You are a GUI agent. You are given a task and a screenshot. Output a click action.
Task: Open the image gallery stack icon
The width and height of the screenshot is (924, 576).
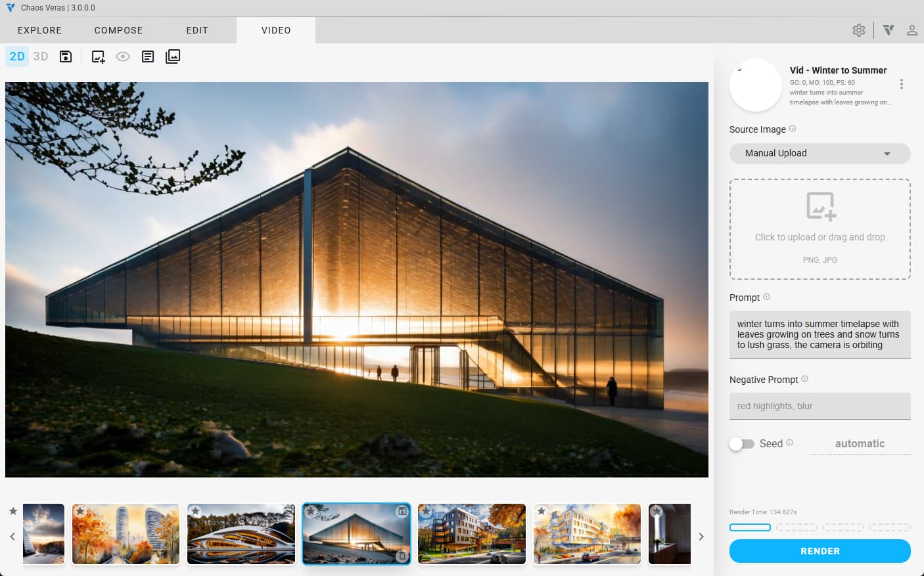(173, 56)
